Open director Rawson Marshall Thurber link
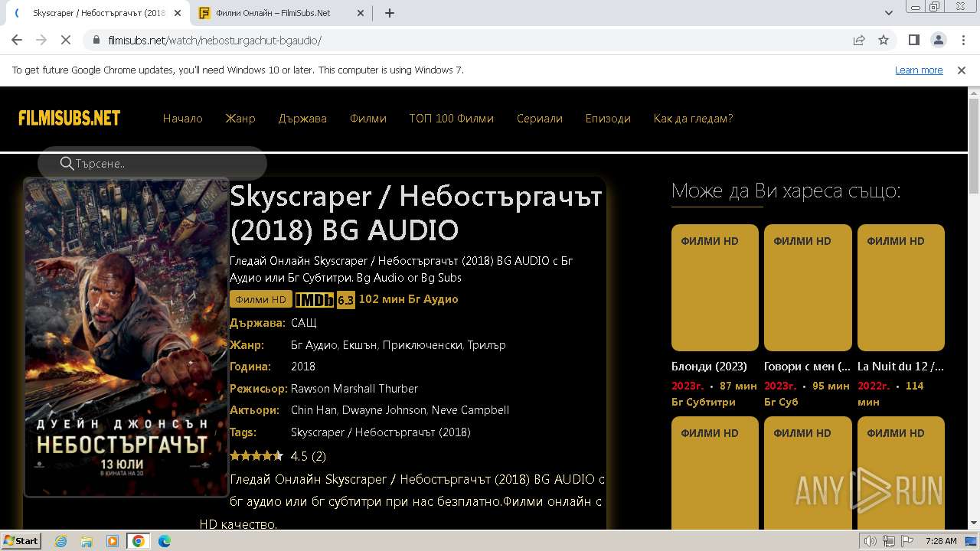The width and height of the screenshot is (980, 551). 354,389
